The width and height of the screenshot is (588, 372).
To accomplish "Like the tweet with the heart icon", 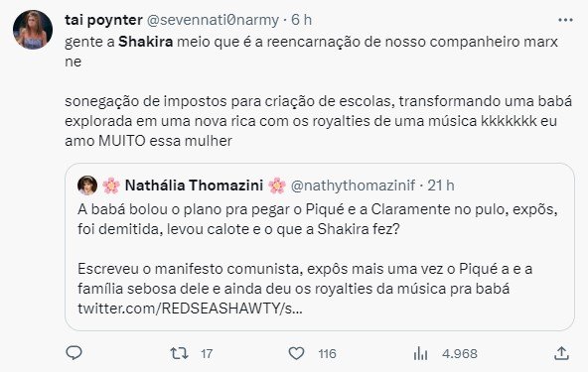I will click(x=296, y=353).
